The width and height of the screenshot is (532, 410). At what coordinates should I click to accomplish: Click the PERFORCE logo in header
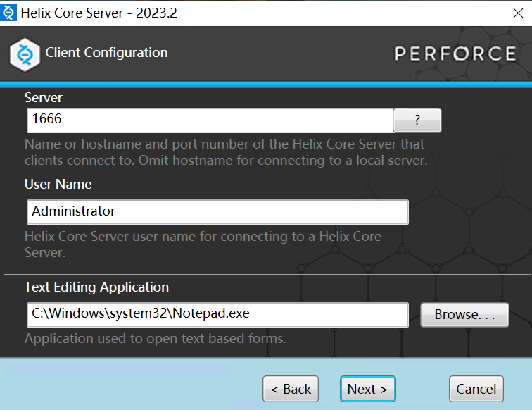pyautogui.click(x=455, y=54)
